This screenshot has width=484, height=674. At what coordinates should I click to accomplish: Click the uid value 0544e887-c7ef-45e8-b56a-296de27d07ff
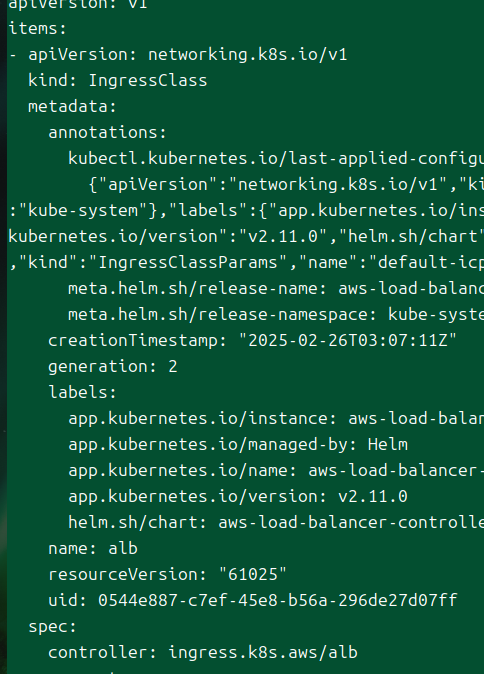coord(278,600)
